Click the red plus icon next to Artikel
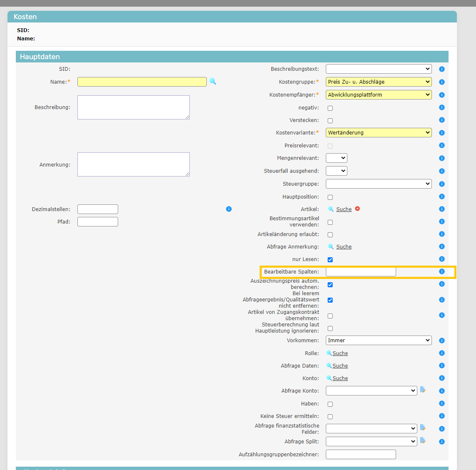This screenshot has width=476, height=470. point(357,209)
